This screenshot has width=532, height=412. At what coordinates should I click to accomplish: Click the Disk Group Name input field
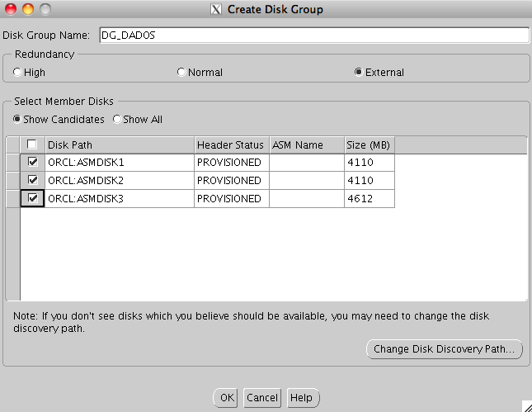(313, 35)
